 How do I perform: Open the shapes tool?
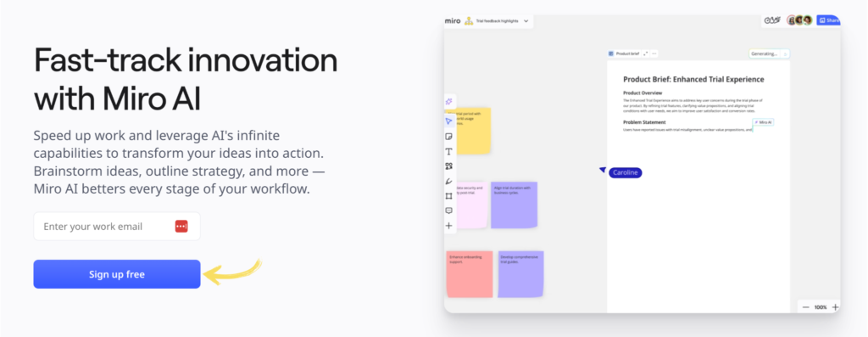[x=449, y=166]
